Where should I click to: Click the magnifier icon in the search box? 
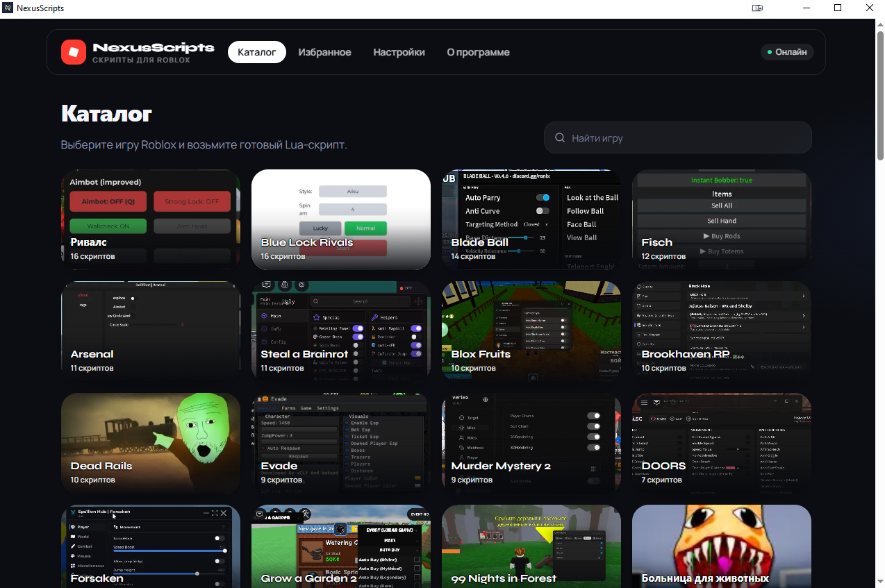[x=560, y=138]
